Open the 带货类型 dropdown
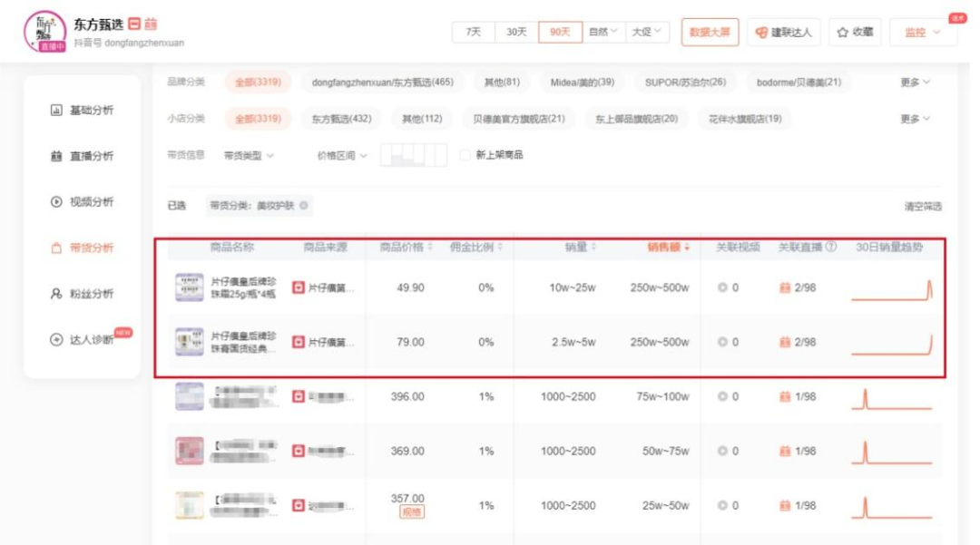980x545 pixels. coord(249,155)
